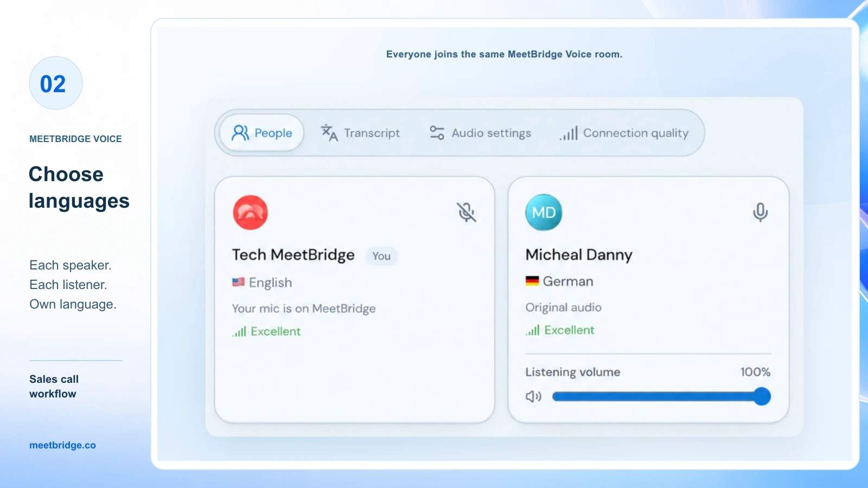
Task: Click the muted microphone icon on Tech MeetBridge card
Action: [x=467, y=212]
